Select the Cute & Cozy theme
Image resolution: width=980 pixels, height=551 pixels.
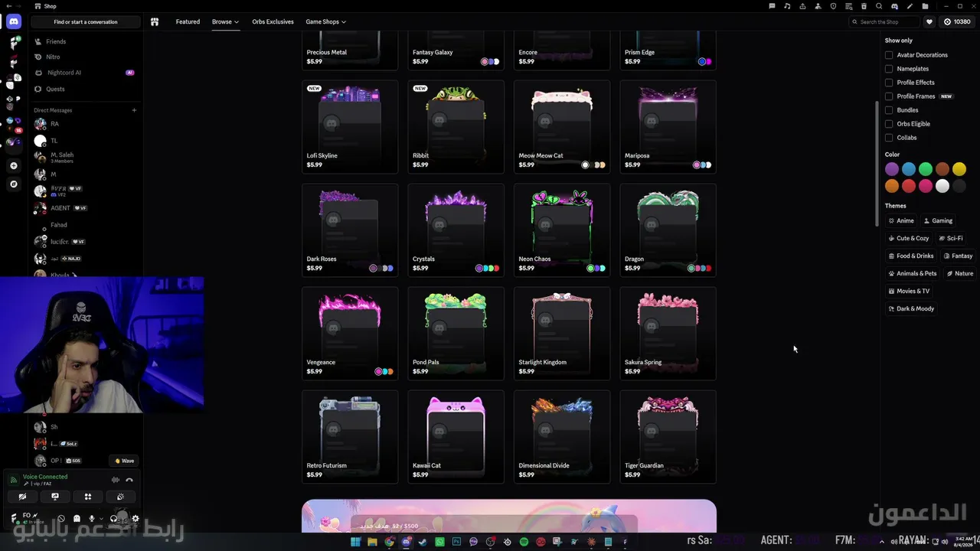point(909,238)
